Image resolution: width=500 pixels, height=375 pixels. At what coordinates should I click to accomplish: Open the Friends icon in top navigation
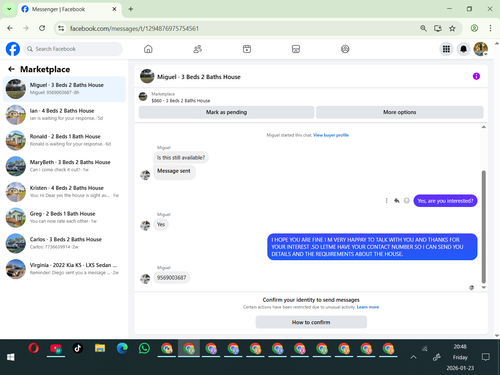pos(198,49)
